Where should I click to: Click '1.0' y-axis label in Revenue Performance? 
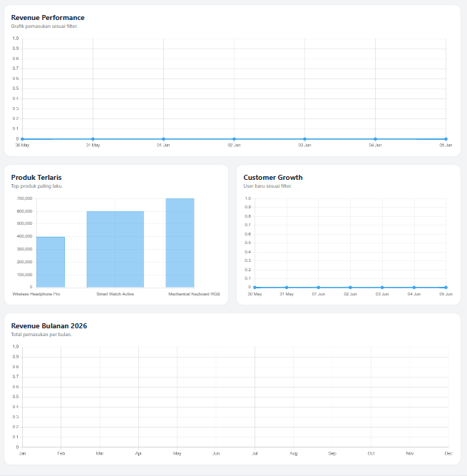[x=16, y=39]
